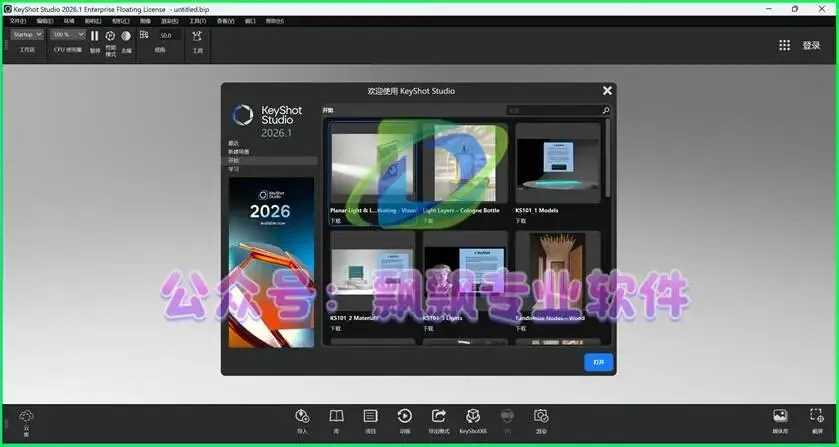Screen dimensions: 839x447
Task: Select the highlighted Start tab in sidebar
Action: coord(272,161)
